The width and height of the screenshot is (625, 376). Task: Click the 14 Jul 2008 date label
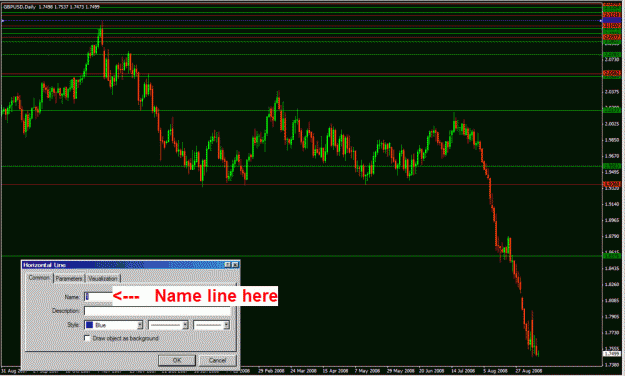click(x=463, y=370)
